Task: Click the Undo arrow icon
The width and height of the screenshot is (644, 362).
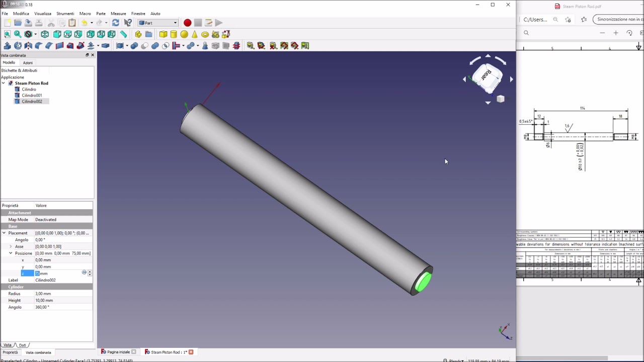Action: point(84,23)
